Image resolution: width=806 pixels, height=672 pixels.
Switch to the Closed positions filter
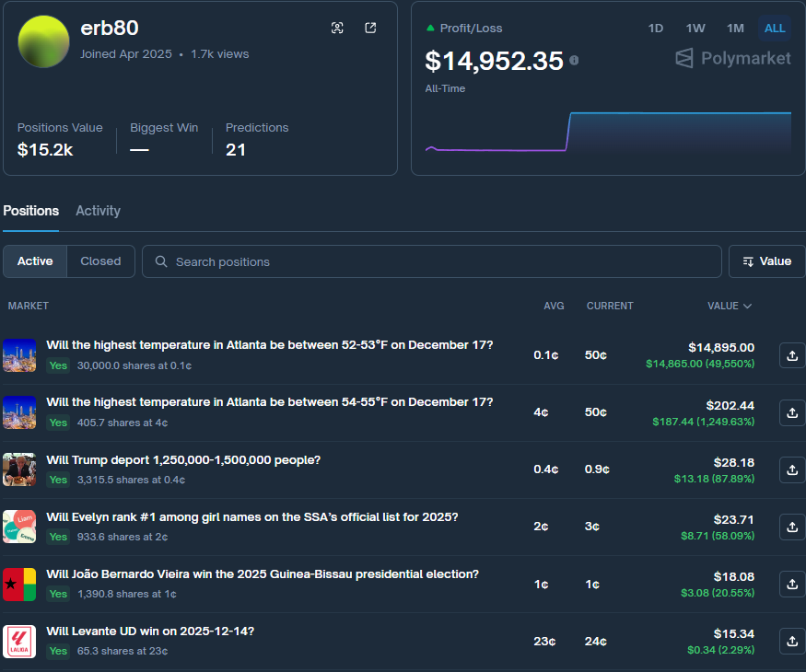click(x=100, y=261)
